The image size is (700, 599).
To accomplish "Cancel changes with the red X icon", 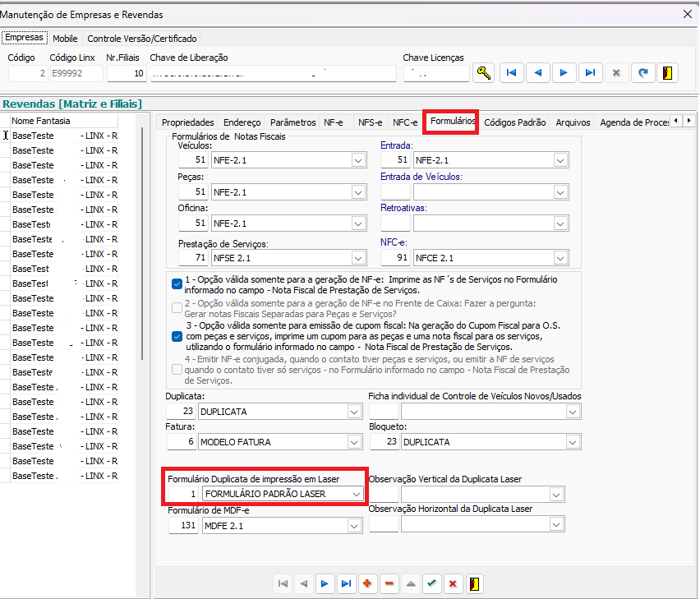I will coord(453,583).
